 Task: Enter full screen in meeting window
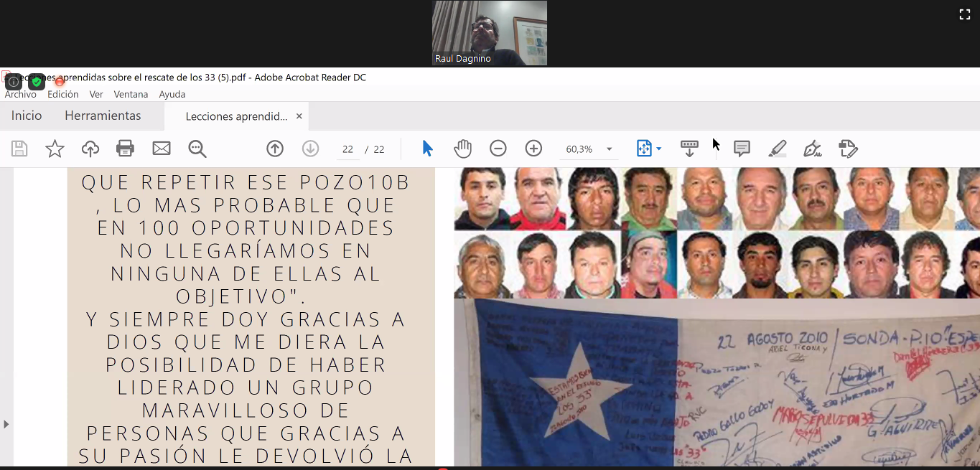tap(965, 14)
